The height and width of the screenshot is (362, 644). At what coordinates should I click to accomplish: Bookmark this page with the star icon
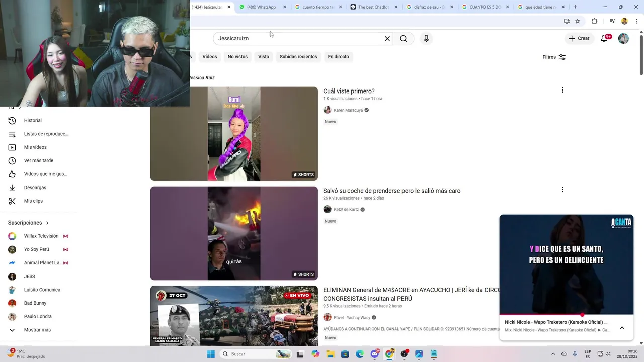[578, 21]
